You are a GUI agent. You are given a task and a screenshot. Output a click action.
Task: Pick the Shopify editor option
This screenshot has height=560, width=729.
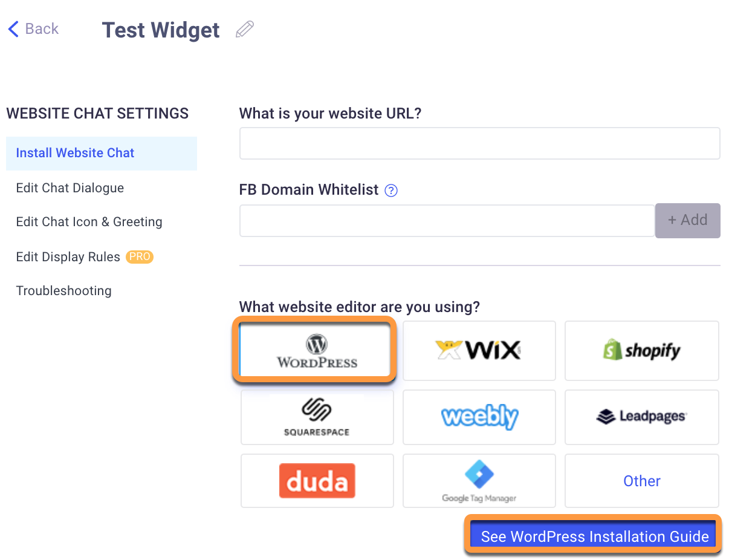[x=641, y=350]
